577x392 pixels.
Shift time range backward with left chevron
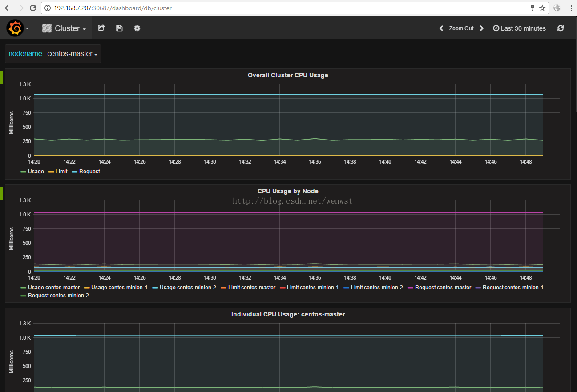[x=441, y=28]
